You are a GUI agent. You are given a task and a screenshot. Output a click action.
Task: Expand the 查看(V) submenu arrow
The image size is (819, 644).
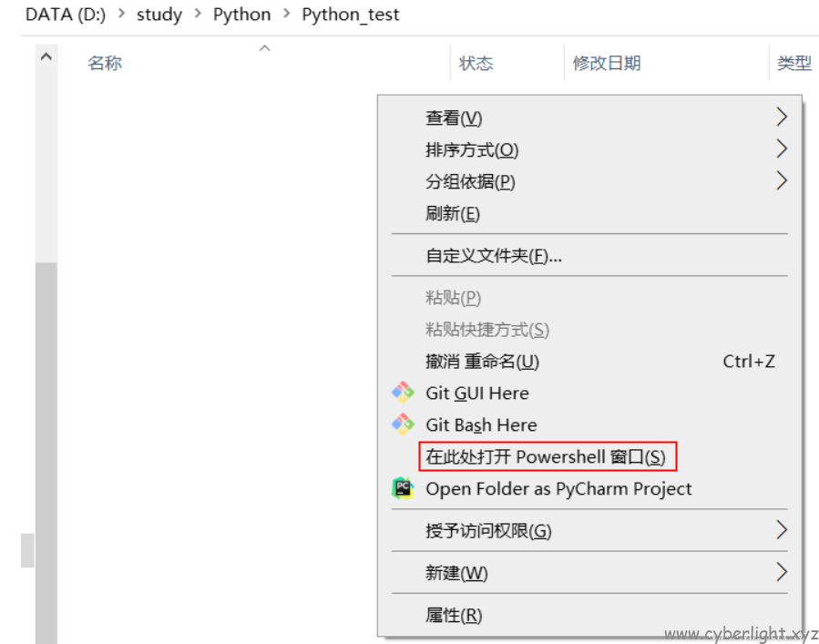point(781,117)
